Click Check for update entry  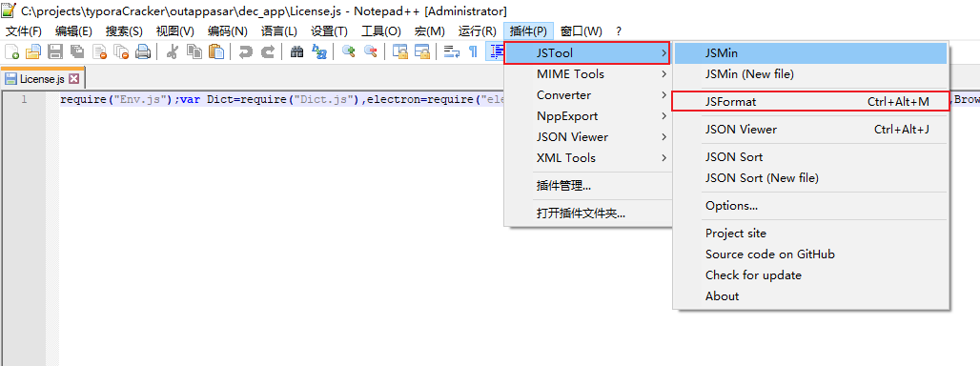[810, 274]
